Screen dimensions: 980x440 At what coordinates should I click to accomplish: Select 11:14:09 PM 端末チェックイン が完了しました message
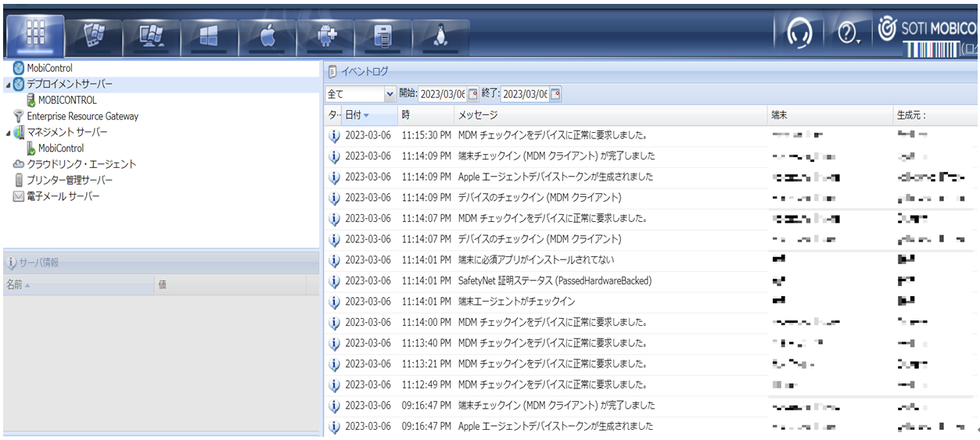(x=557, y=156)
